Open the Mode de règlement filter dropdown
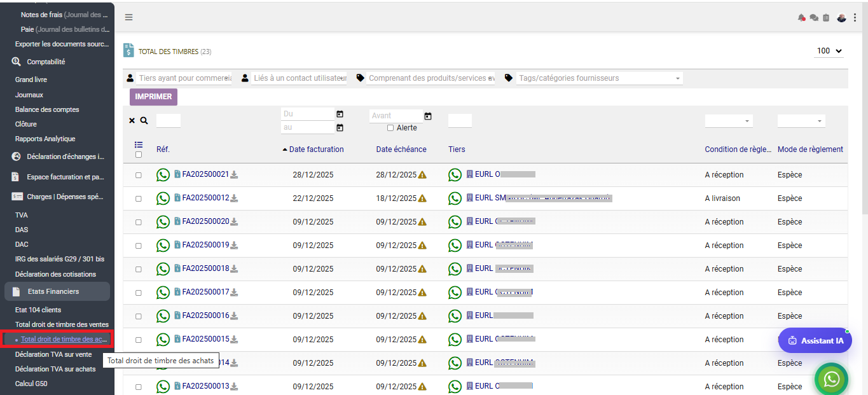Viewport: 868px width, 395px height. pos(801,121)
